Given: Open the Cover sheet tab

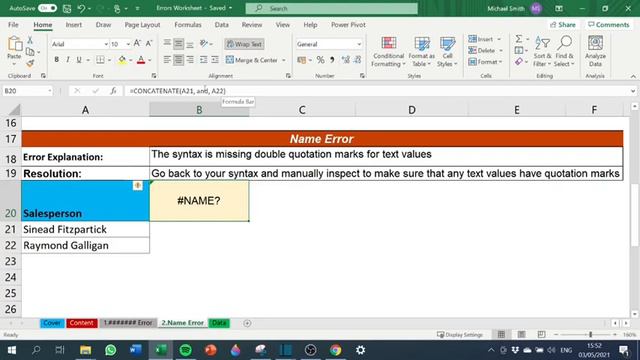Looking at the screenshot, I should [x=52, y=323].
